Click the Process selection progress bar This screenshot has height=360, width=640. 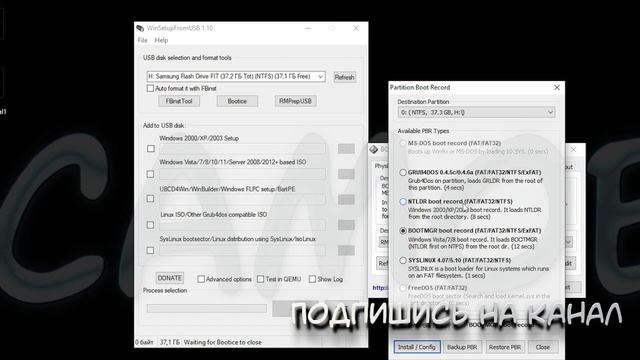207,308
